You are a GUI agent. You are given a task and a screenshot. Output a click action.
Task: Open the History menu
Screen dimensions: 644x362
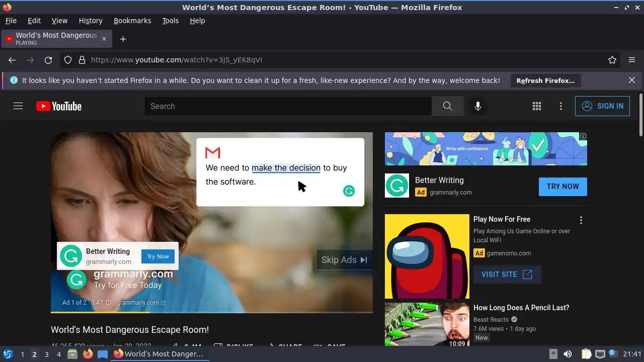tap(91, 21)
